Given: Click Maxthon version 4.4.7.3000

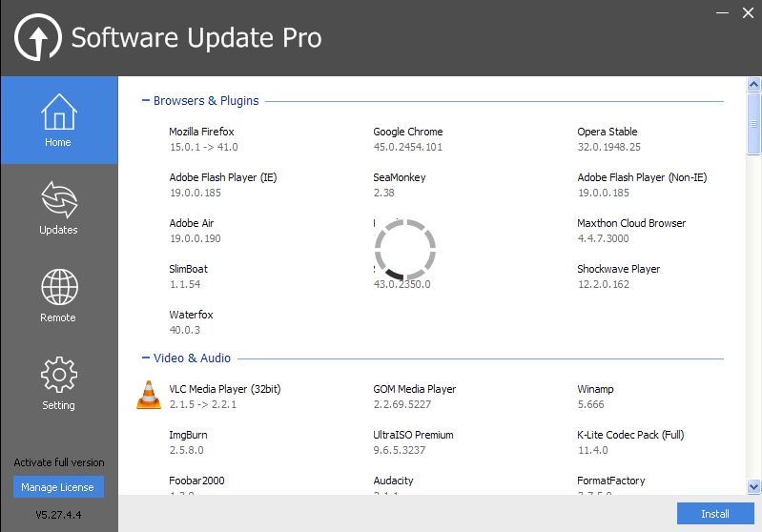Looking at the screenshot, I should click(x=603, y=238).
